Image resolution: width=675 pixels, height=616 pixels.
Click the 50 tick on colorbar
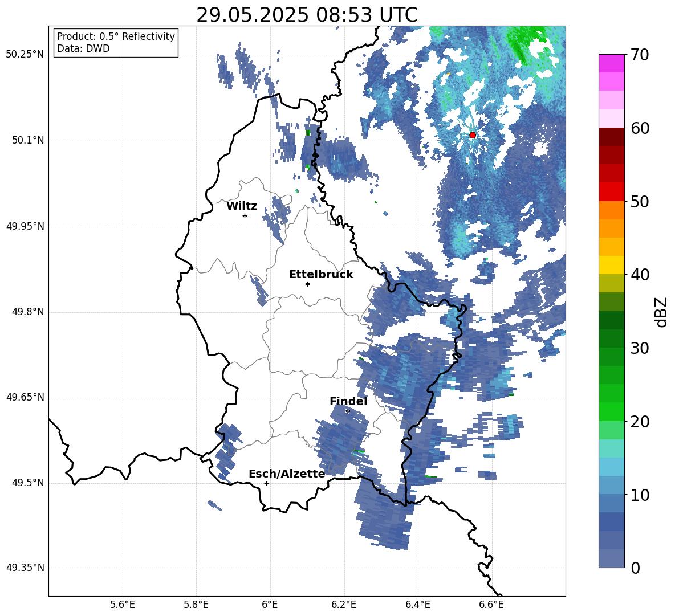tap(640, 201)
